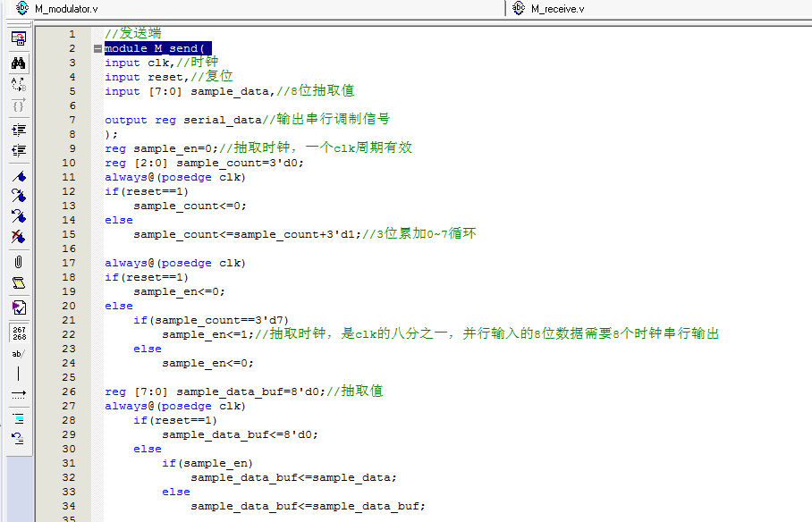
Task: Open the insert template scroll icon
Action: click(x=19, y=282)
